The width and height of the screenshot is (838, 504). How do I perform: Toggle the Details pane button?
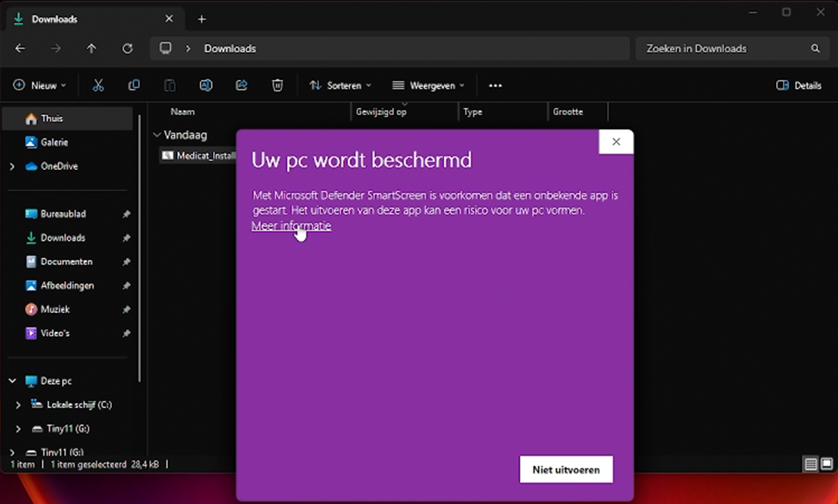point(798,86)
